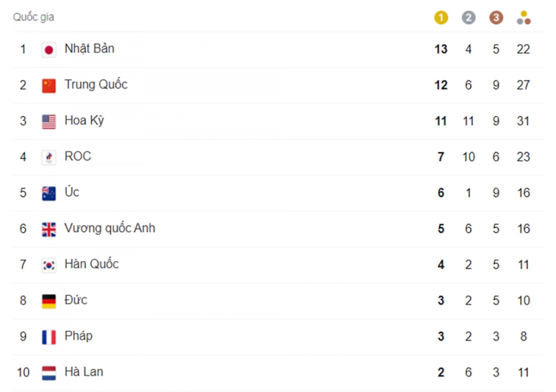The height and width of the screenshot is (392, 556).
Task: Click the gold medal column icon
Action: click(441, 18)
